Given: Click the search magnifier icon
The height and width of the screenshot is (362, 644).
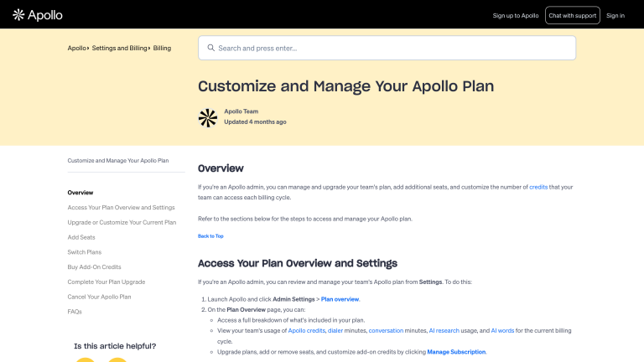Looking at the screenshot, I should [210, 48].
